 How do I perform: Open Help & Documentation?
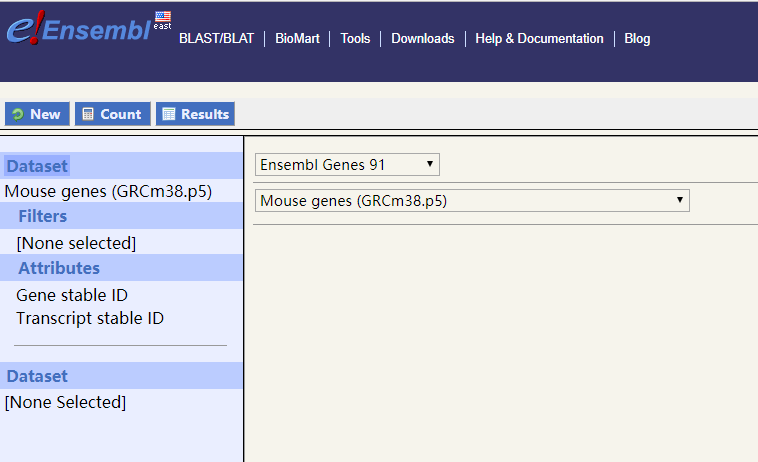(539, 39)
